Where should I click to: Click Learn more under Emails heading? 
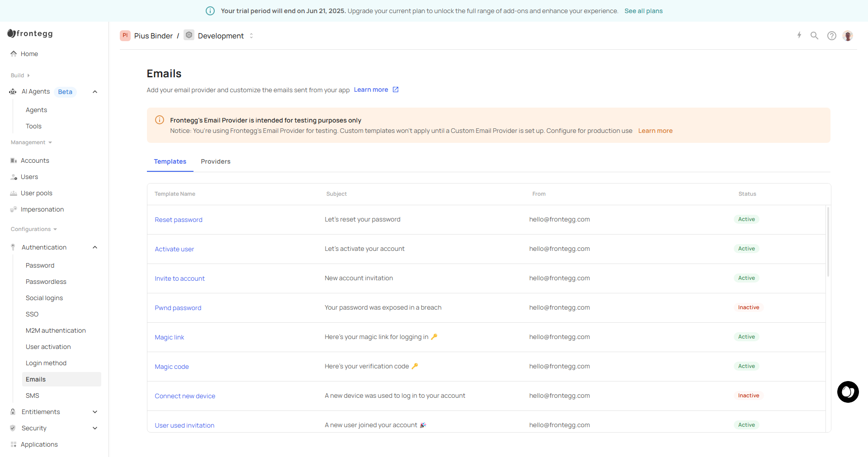(371, 90)
